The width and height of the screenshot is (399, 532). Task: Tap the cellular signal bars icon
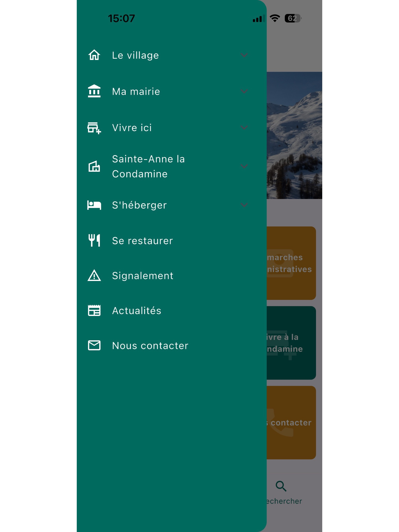[259, 18]
